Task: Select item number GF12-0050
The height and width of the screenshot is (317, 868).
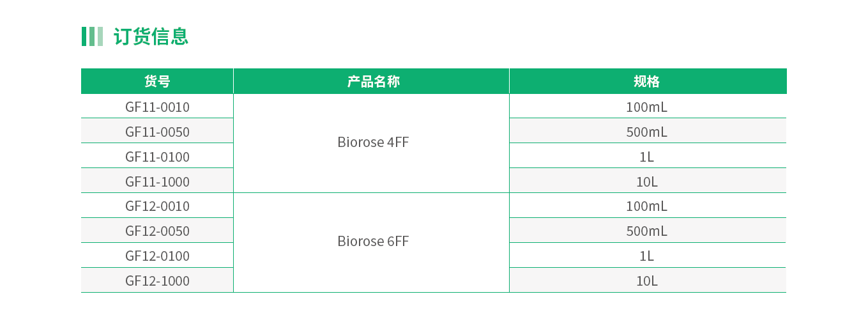Action: coord(157,231)
